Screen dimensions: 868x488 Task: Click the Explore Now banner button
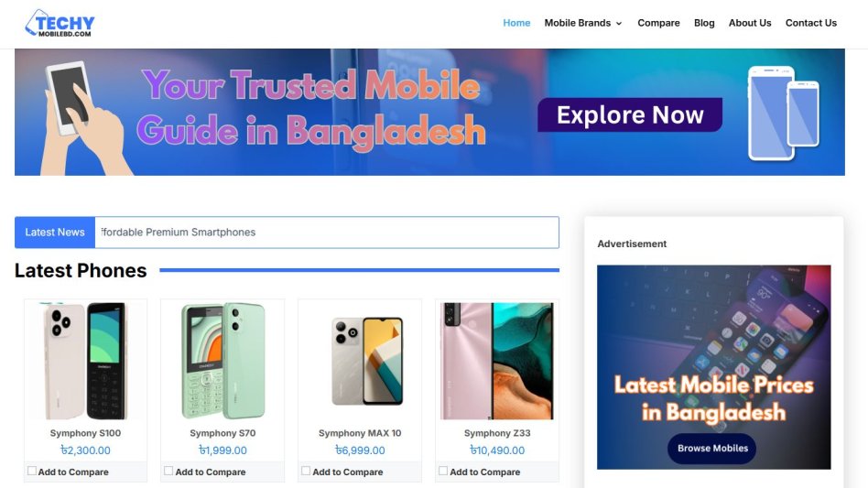(x=630, y=115)
